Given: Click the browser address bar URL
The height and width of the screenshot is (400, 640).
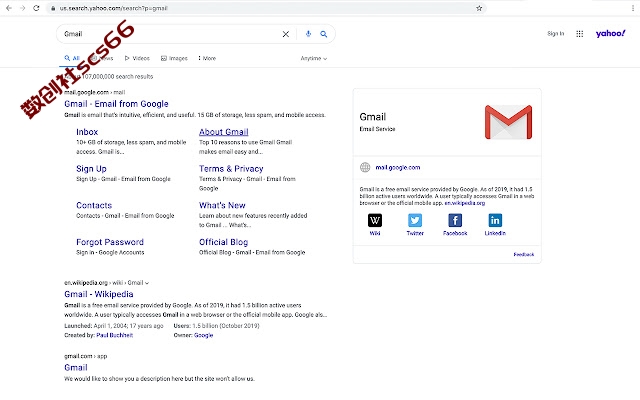Looking at the screenshot, I should tap(113, 8).
